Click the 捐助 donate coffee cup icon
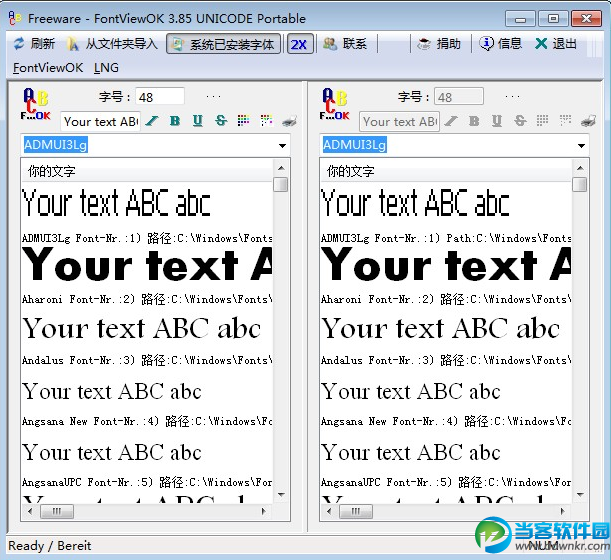The width and height of the screenshot is (611, 560). tap(424, 44)
